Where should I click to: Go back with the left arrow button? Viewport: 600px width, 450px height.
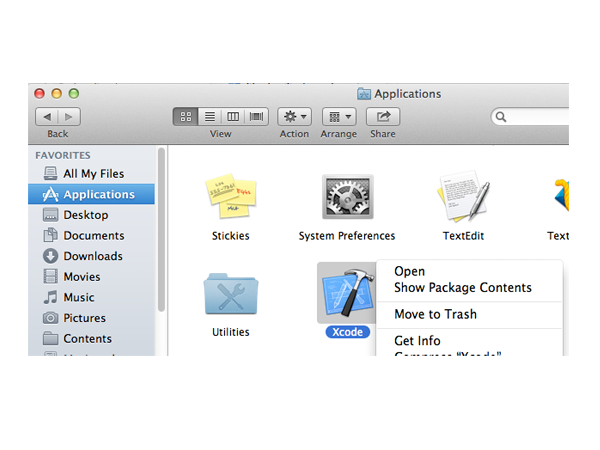pyautogui.click(x=48, y=117)
